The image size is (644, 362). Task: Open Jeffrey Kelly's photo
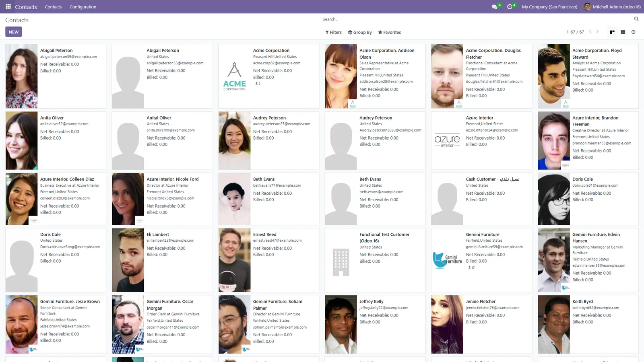(x=341, y=325)
